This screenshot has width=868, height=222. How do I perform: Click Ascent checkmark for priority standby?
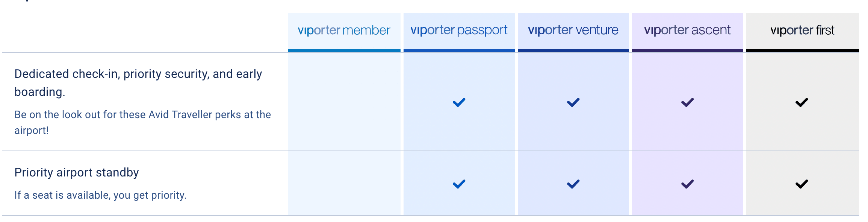pyautogui.click(x=687, y=184)
